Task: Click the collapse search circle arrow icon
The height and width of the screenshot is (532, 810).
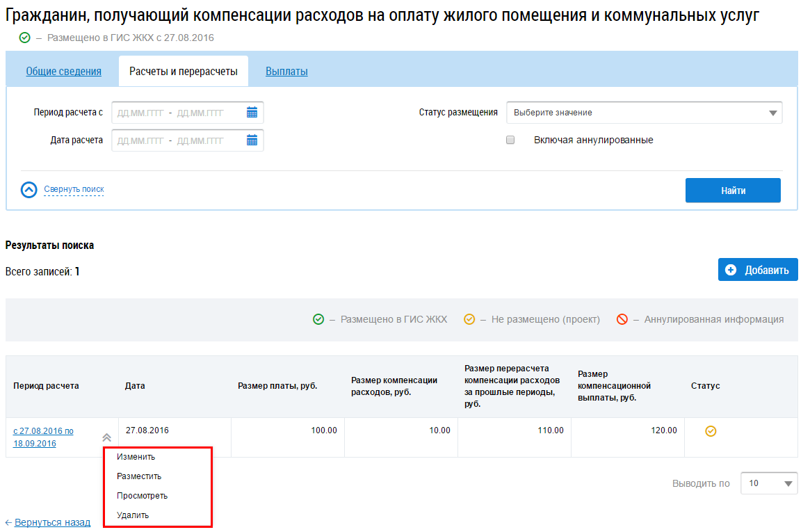Action: click(29, 190)
